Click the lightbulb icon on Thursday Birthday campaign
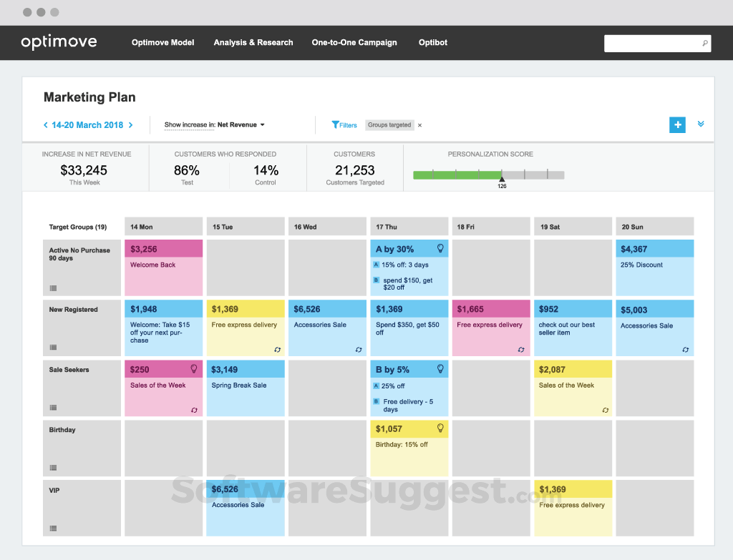 [440, 428]
